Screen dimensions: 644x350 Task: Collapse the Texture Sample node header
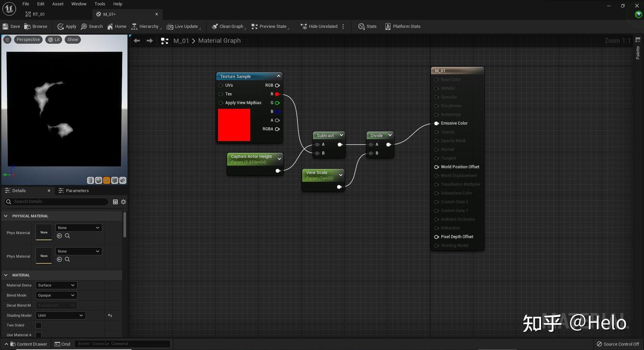pos(278,76)
